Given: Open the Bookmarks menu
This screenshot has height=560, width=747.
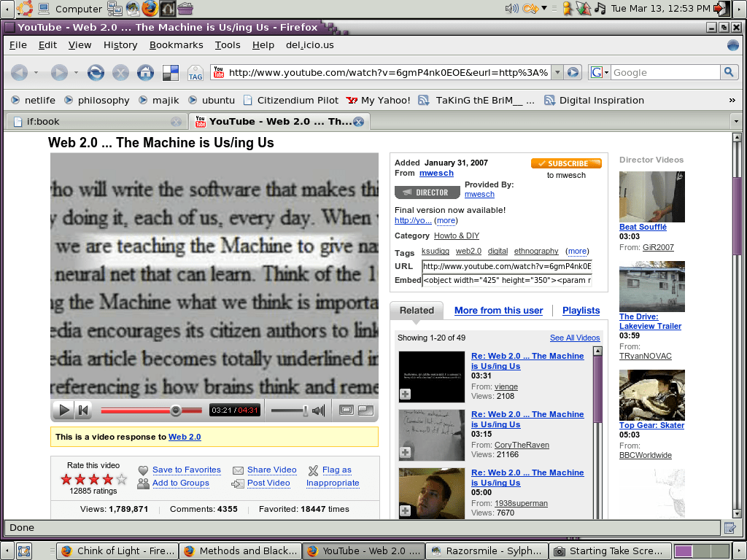Looking at the screenshot, I should (176, 45).
